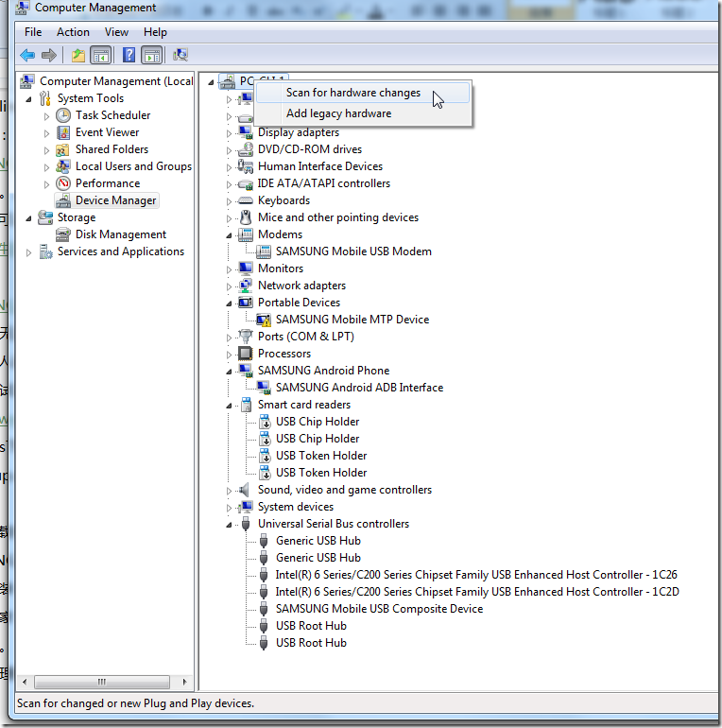Collapse the System Tools node
722x728 pixels.
click(x=28, y=99)
